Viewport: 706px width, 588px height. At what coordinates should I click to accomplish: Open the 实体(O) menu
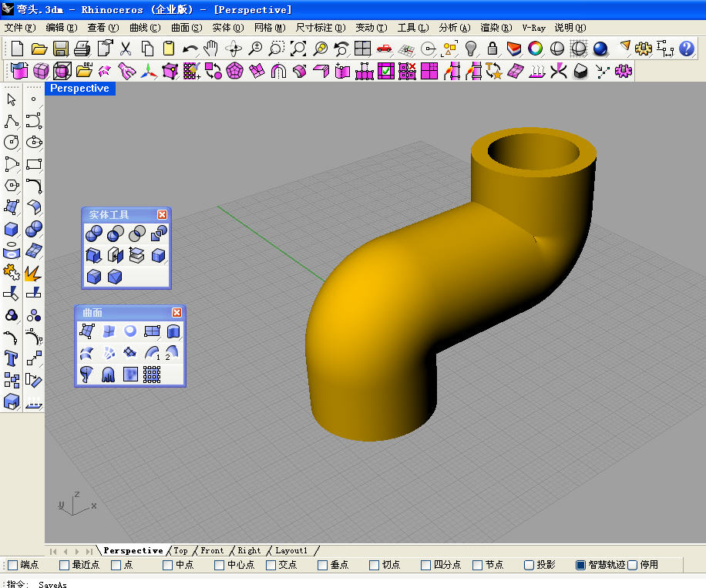(228, 28)
